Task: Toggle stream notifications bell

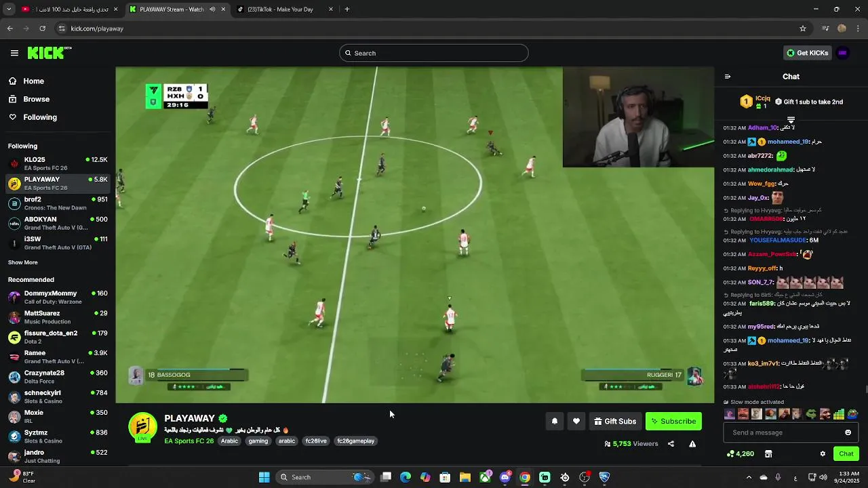Action: pyautogui.click(x=555, y=421)
